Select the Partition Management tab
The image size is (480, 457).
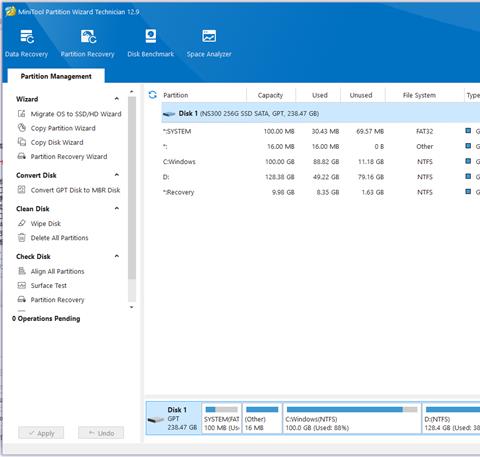click(x=56, y=76)
